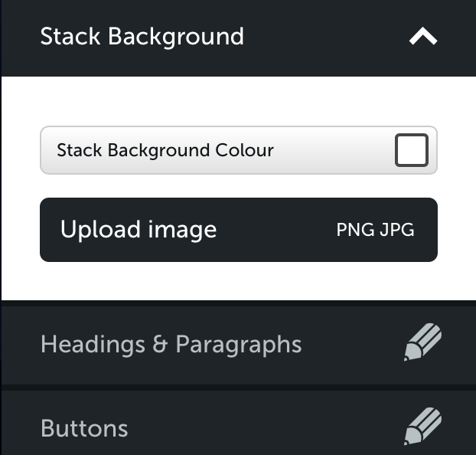Click the PNG JPG format label
The image size is (476, 455).
375,230
